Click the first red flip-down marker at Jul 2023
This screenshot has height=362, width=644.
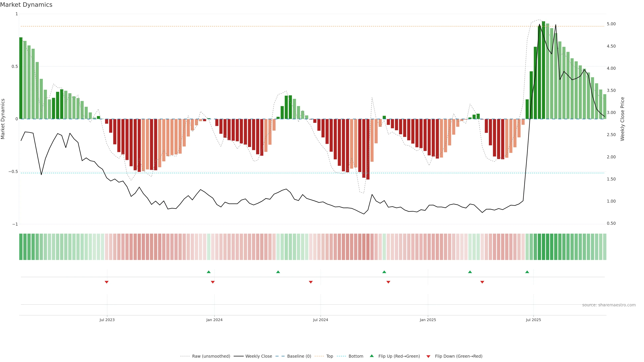(x=106, y=282)
